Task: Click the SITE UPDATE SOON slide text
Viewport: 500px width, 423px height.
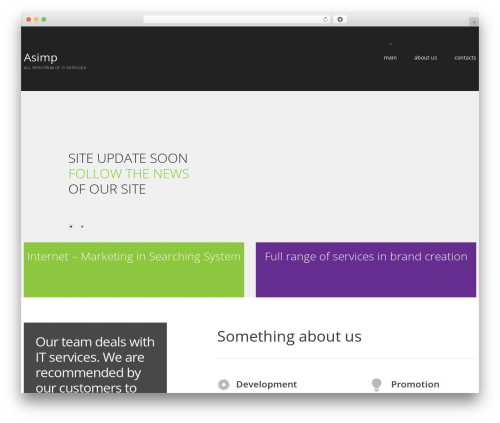Action: pos(128,158)
